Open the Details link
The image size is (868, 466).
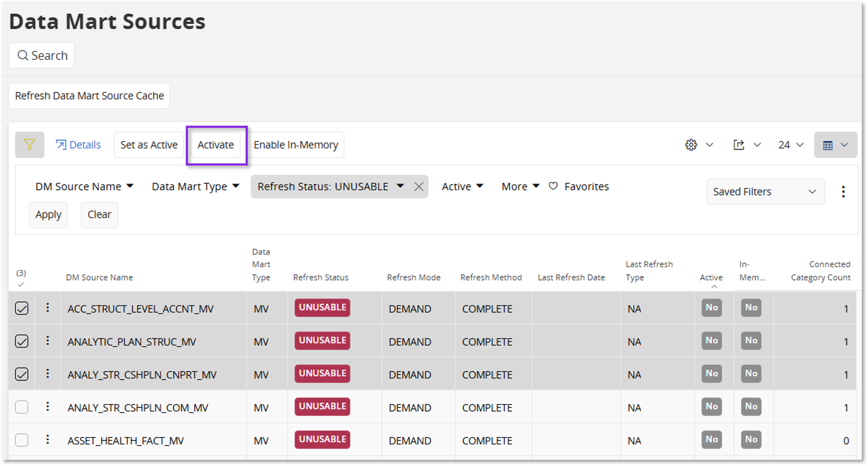coord(78,145)
